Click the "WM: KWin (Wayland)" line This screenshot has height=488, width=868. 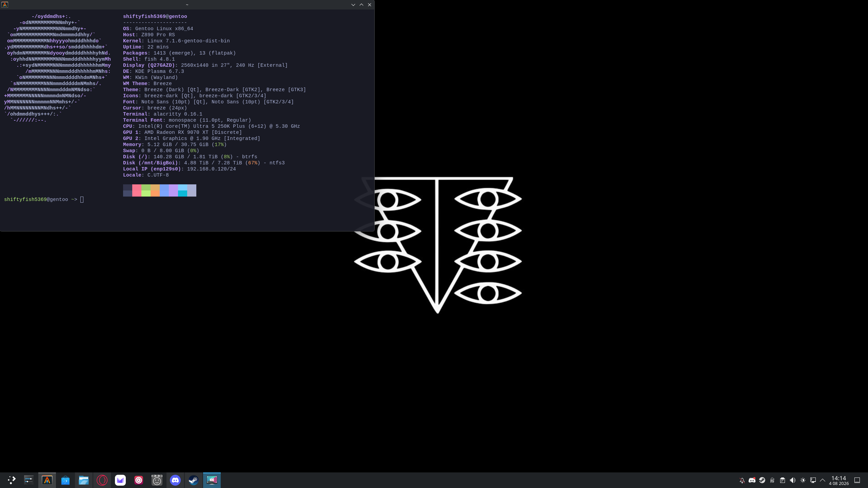151,78
